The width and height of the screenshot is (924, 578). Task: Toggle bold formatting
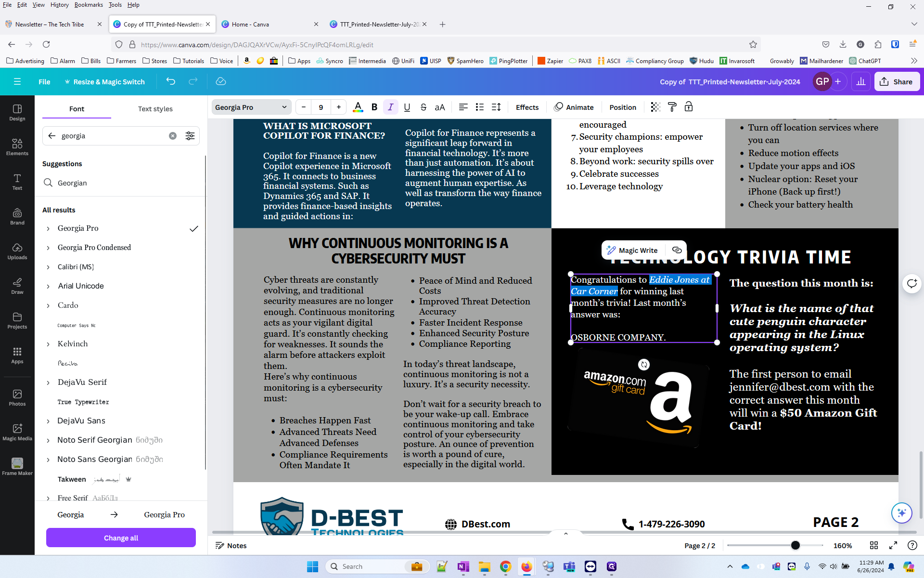click(x=374, y=107)
